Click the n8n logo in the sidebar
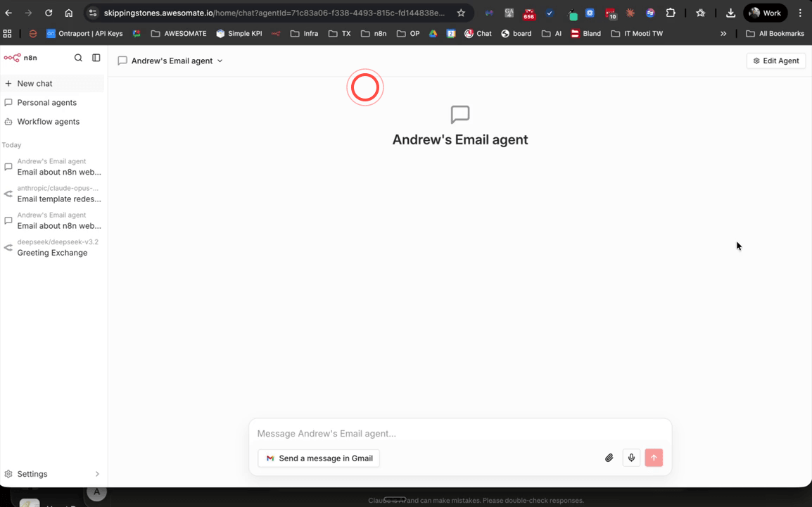The image size is (812, 507). pos(23,58)
